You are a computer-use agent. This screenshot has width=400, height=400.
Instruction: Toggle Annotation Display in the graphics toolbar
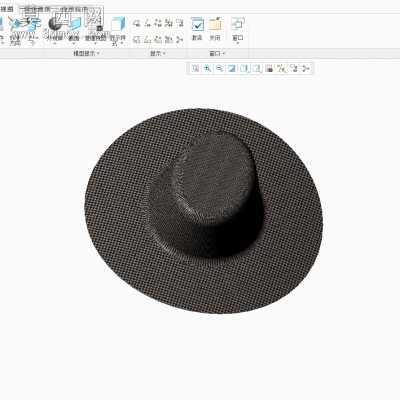pyautogui.click(x=294, y=68)
